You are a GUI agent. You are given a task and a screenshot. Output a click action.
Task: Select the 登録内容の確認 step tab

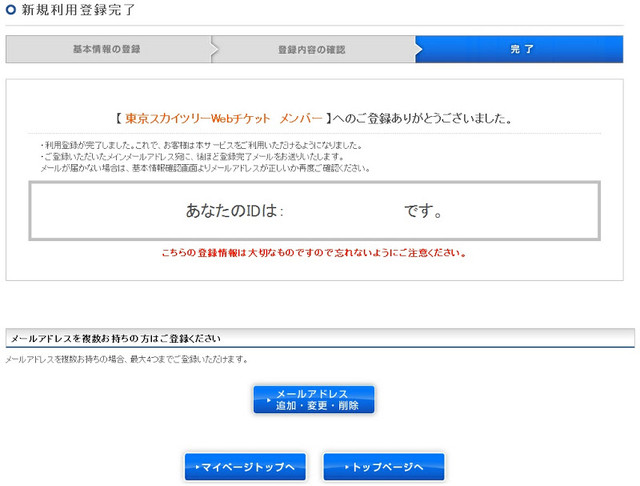[x=313, y=49]
